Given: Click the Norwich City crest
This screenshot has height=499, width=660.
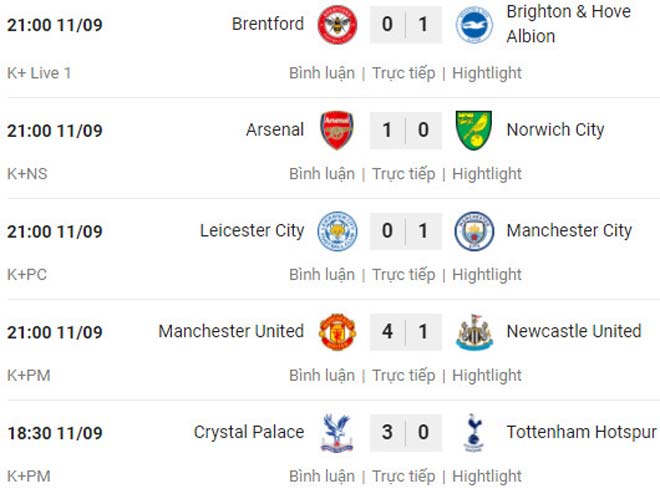Looking at the screenshot, I should point(474,130).
